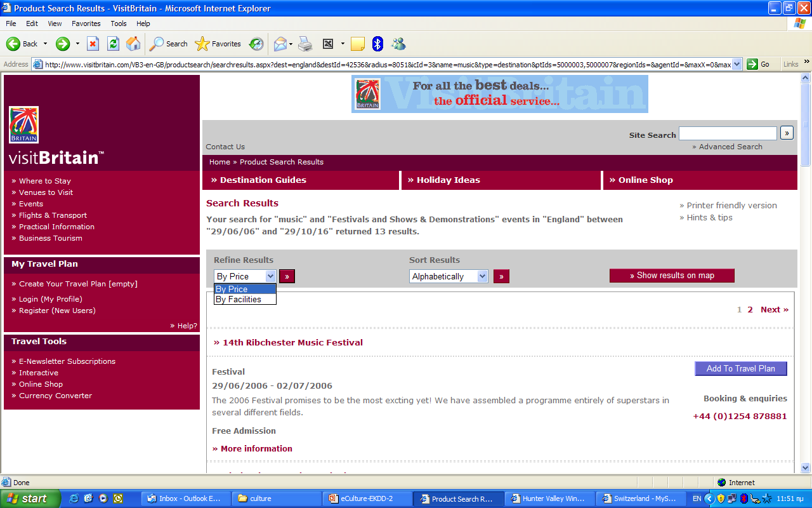
Task: Click the Contact Us link
Action: [x=225, y=147]
